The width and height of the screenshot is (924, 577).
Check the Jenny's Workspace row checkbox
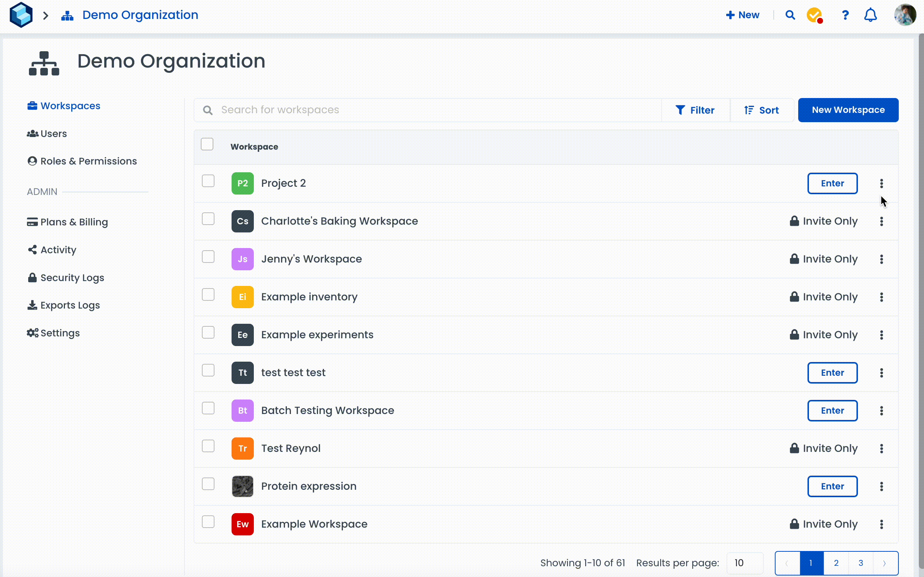[x=208, y=257]
